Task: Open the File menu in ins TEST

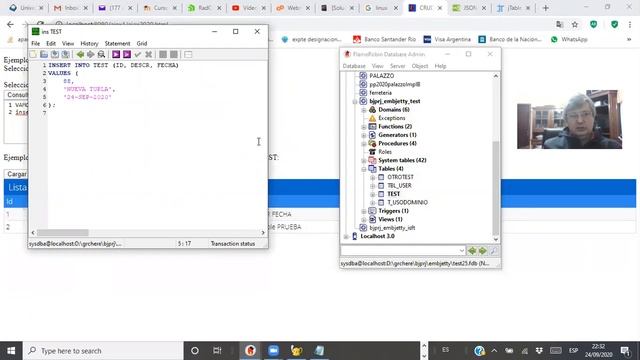Action: [x=36, y=43]
